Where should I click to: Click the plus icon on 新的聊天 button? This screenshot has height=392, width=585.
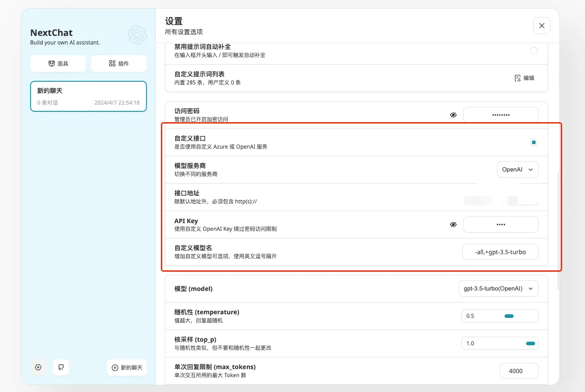click(115, 367)
